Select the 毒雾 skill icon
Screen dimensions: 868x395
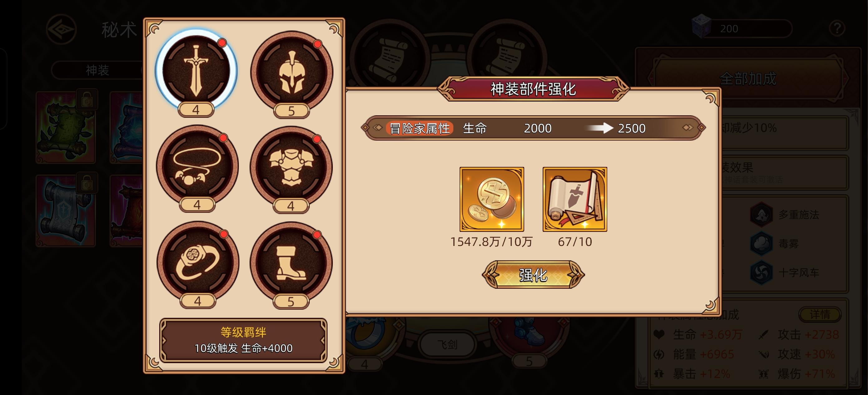click(x=761, y=243)
